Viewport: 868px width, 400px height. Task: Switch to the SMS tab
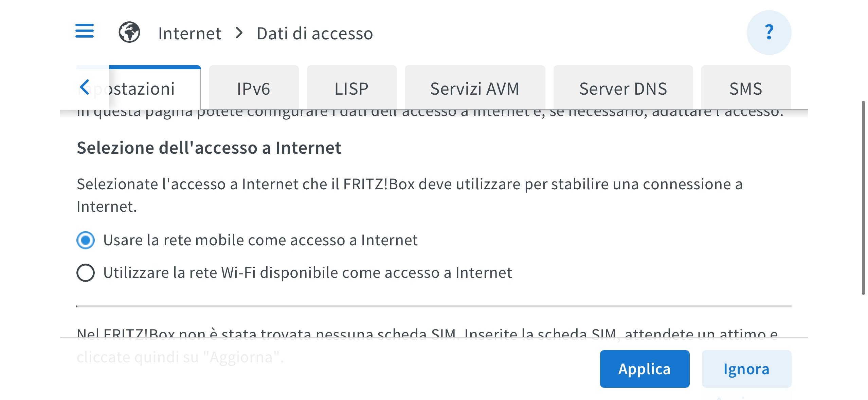point(745,89)
